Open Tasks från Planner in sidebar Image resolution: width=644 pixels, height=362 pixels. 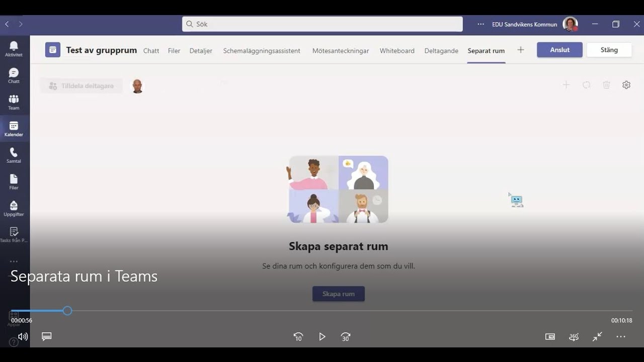(x=14, y=235)
